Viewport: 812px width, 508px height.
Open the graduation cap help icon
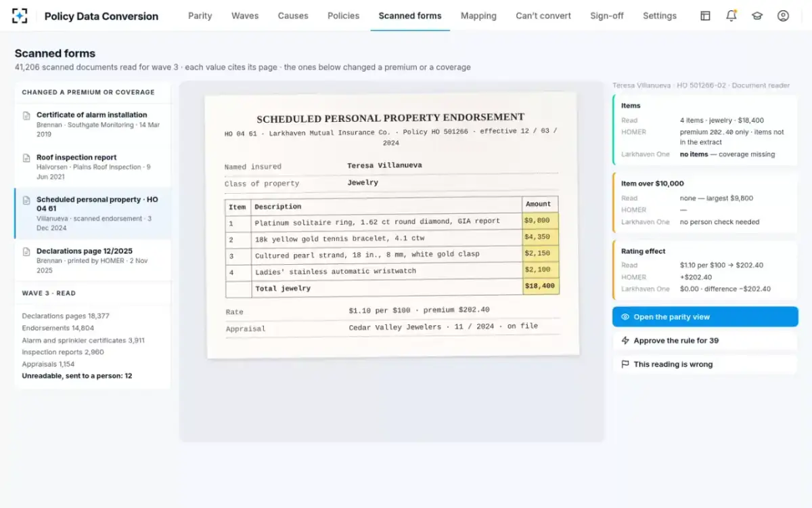pyautogui.click(x=757, y=16)
